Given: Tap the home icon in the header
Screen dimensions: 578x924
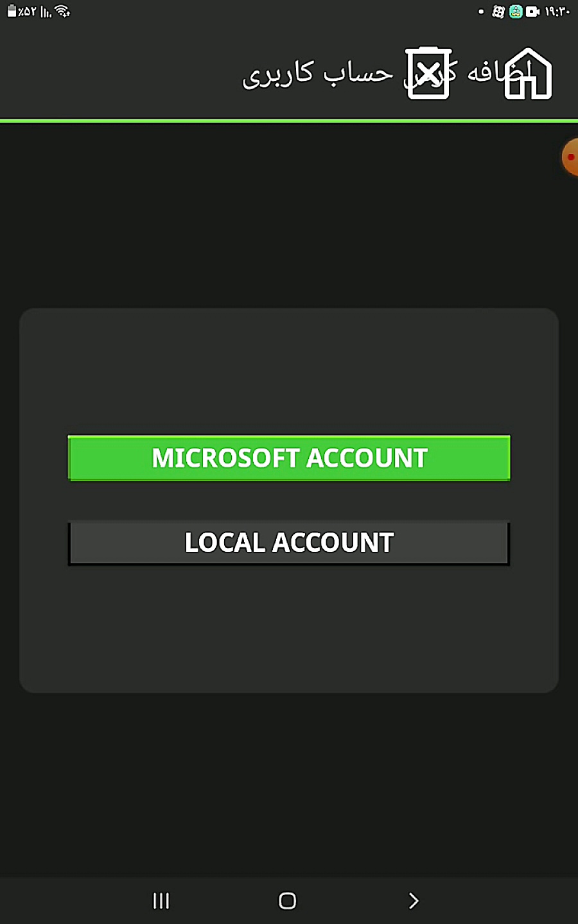Looking at the screenshot, I should pyautogui.click(x=528, y=74).
